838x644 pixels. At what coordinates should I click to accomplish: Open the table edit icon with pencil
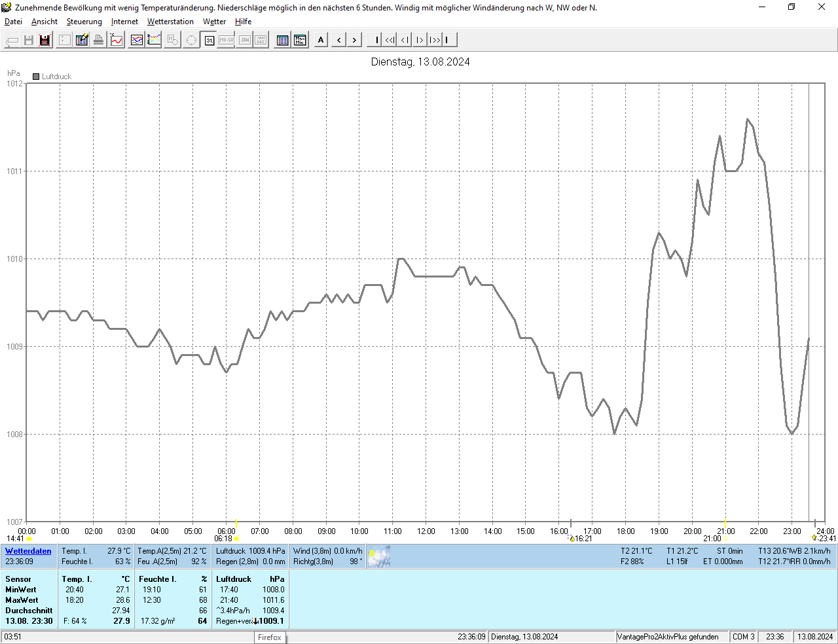point(82,40)
